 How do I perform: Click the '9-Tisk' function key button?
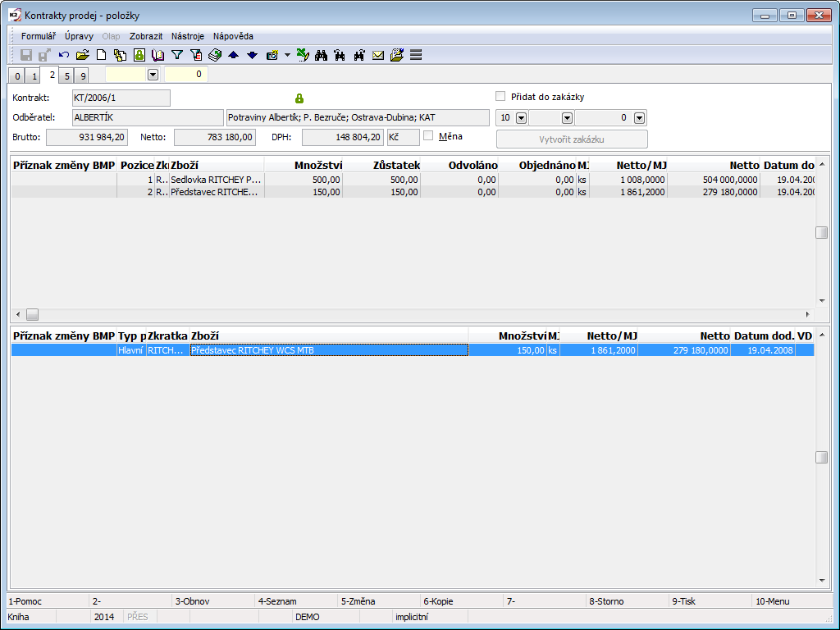point(684,601)
